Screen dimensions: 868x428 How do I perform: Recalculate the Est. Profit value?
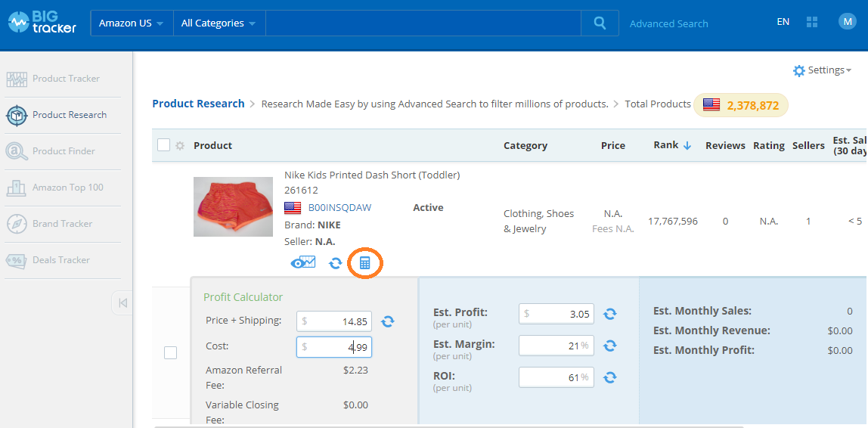609,314
